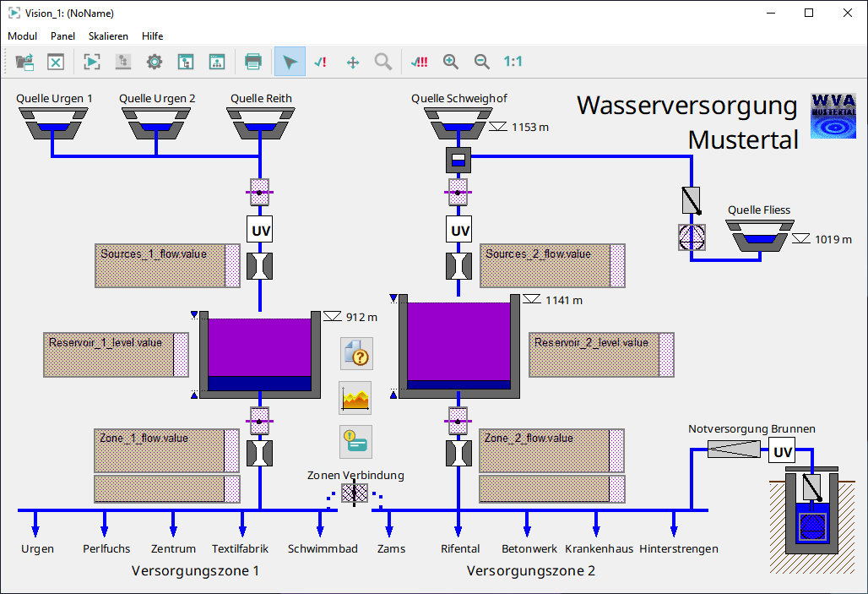Screen dimensions: 868x594
Task: Open the Hilfe menu
Action: [x=153, y=36]
